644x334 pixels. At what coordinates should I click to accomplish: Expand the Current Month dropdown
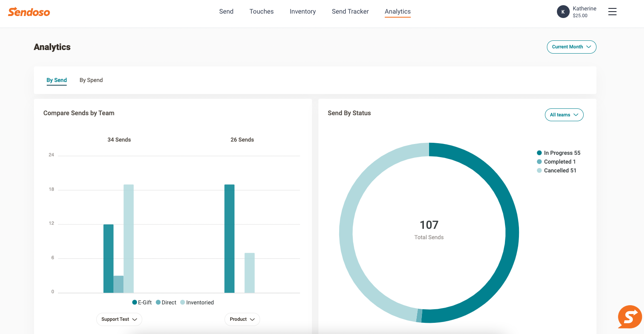tap(571, 47)
